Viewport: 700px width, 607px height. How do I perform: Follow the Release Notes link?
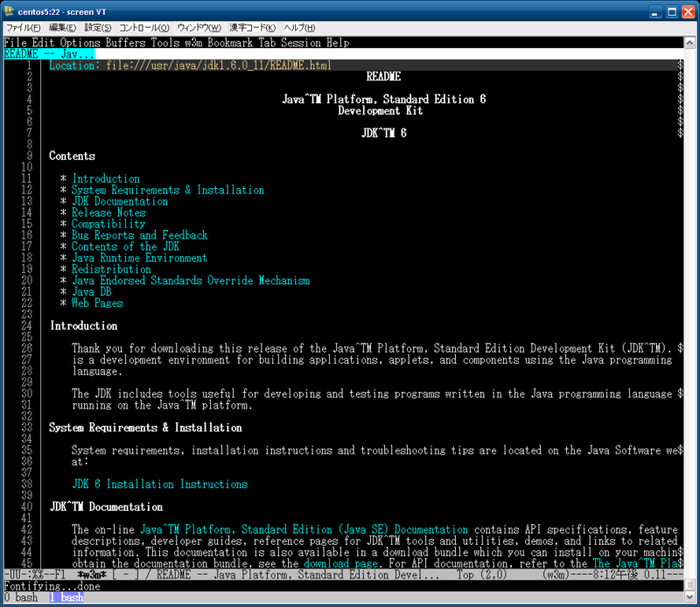(108, 213)
